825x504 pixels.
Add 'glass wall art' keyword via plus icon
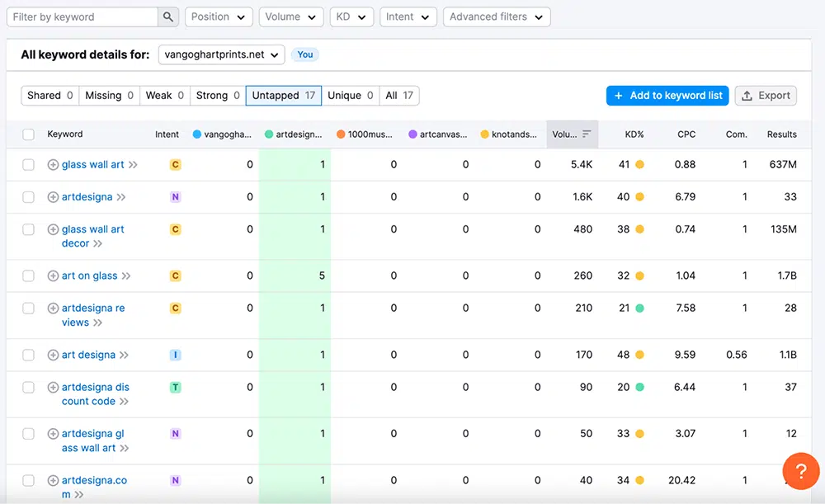click(x=53, y=165)
